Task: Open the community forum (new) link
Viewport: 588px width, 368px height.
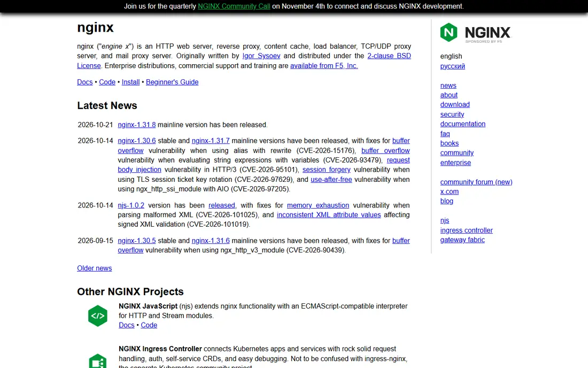Action: click(x=476, y=182)
